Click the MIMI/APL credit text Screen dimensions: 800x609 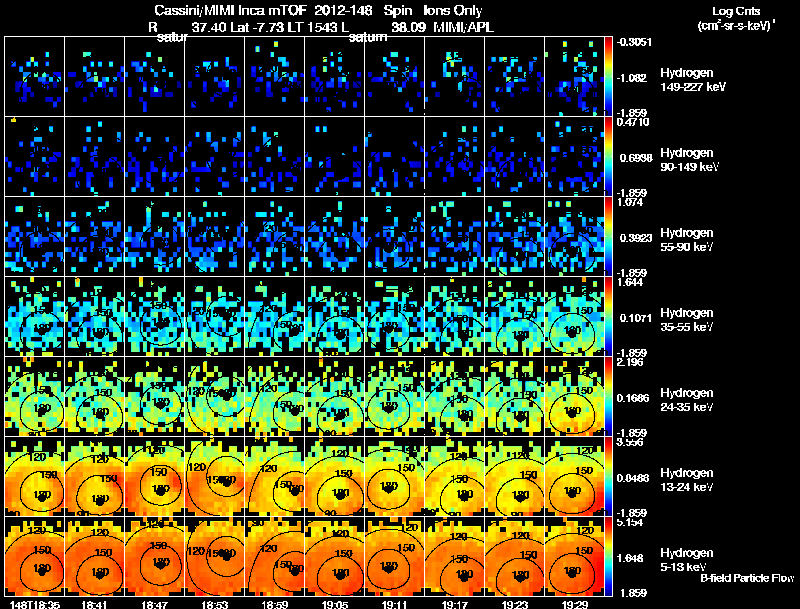pyautogui.click(x=463, y=27)
